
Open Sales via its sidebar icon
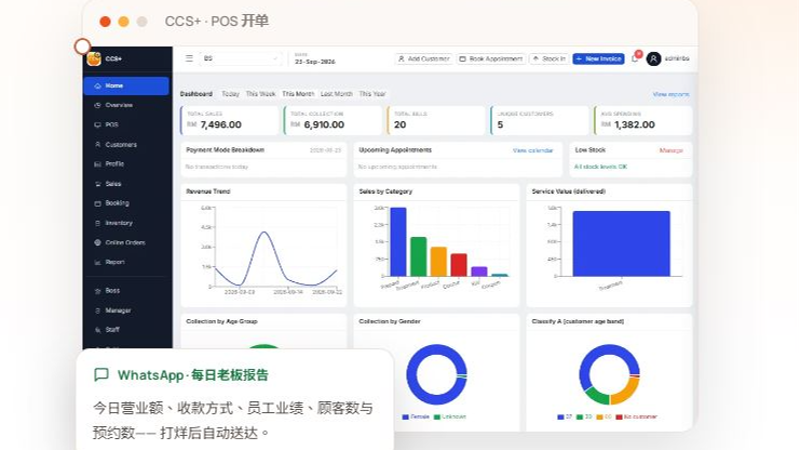(x=97, y=184)
